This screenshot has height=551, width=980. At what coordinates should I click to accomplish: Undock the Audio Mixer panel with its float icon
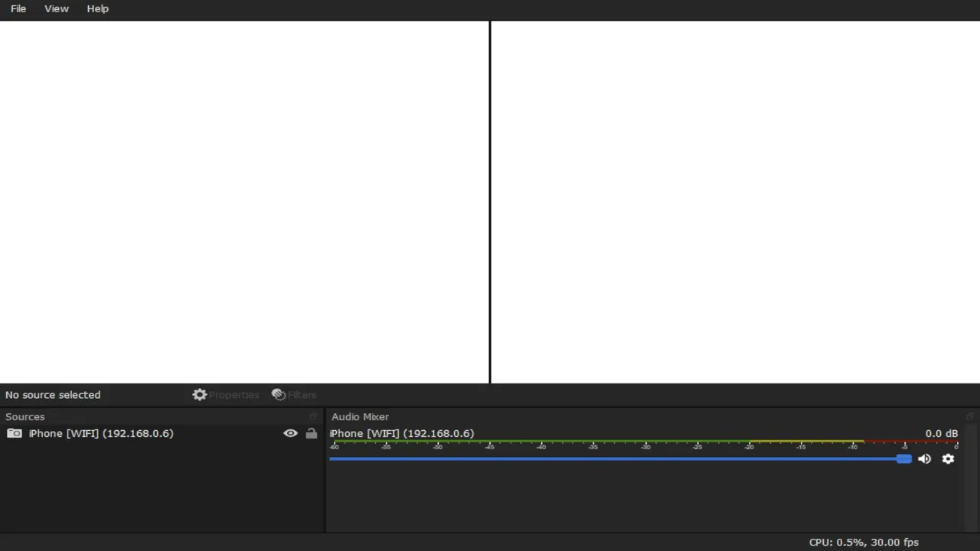click(970, 417)
